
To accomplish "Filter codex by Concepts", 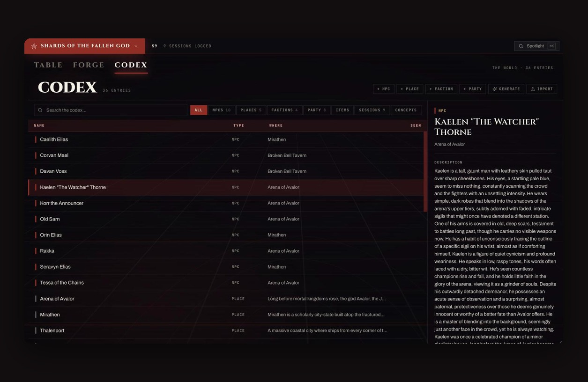I will pos(406,110).
